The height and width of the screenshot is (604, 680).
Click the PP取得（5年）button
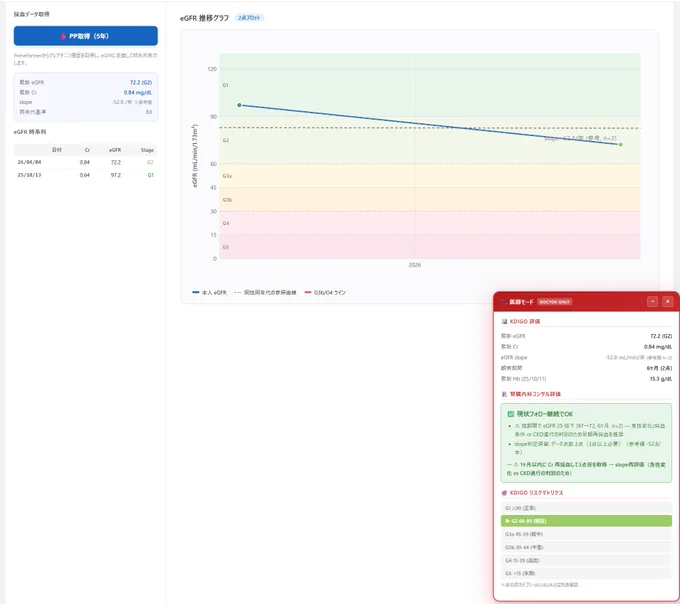pos(85,36)
